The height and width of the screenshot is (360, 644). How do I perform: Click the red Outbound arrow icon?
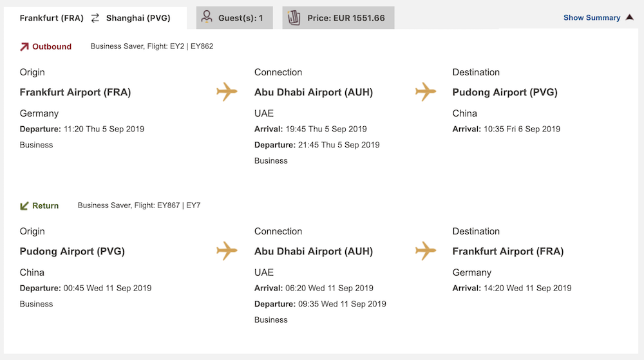24,47
